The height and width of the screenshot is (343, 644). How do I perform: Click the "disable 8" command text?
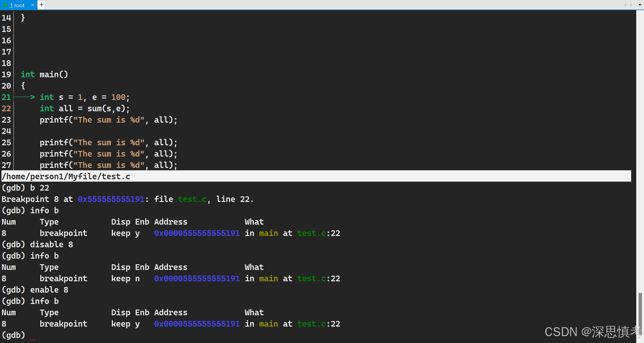click(52, 244)
